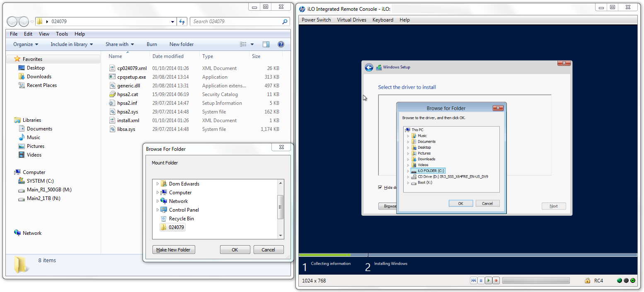Click the Make New Folder button
Image resolution: width=644 pixels, height=292 pixels.
[174, 250]
